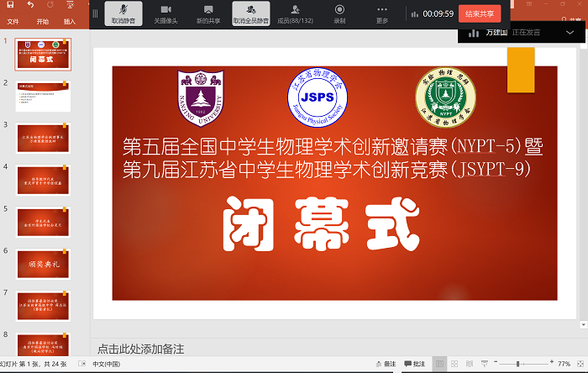End sharing with 结束共享 button
This screenshot has height=373, width=588.
coord(480,14)
